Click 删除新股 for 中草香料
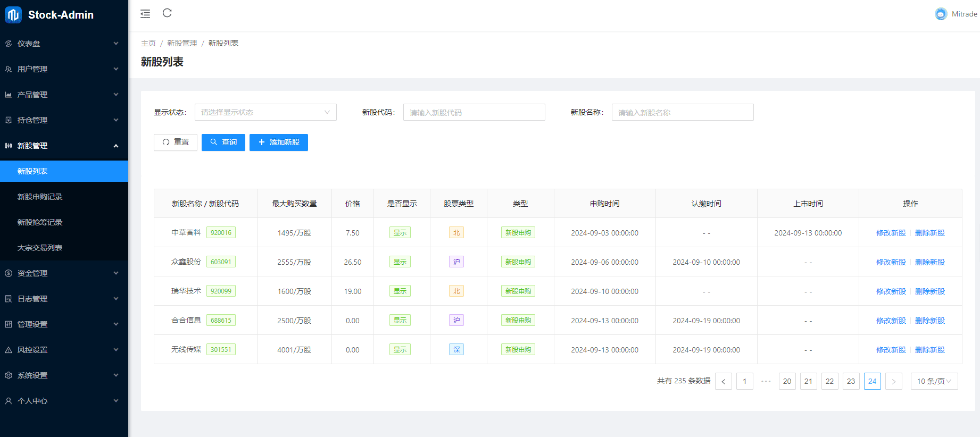980x437 pixels. [x=930, y=233]
